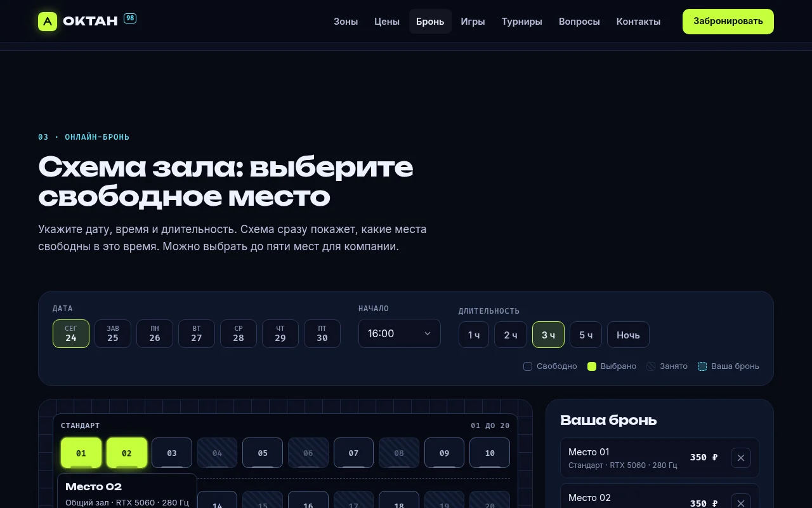Open the start time 16:00 dropdown
This screenshot has width=812, height=508.
[x=400, y=333]
